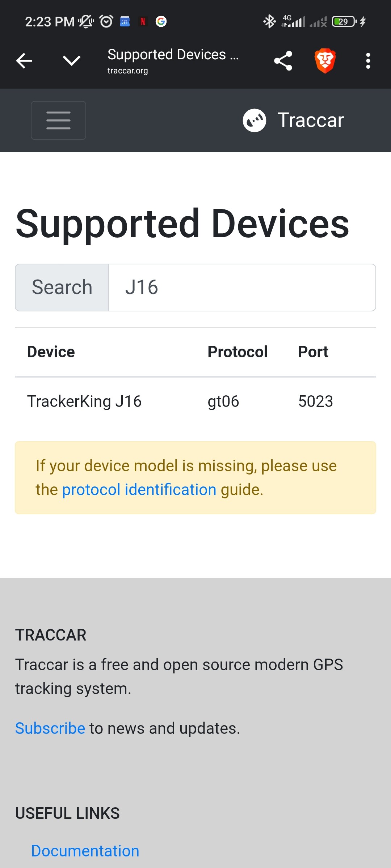The height and width of the screenshot is (868, 391).
Task: Tap the alarm clock status icon
Action: [x=106, y=21]
